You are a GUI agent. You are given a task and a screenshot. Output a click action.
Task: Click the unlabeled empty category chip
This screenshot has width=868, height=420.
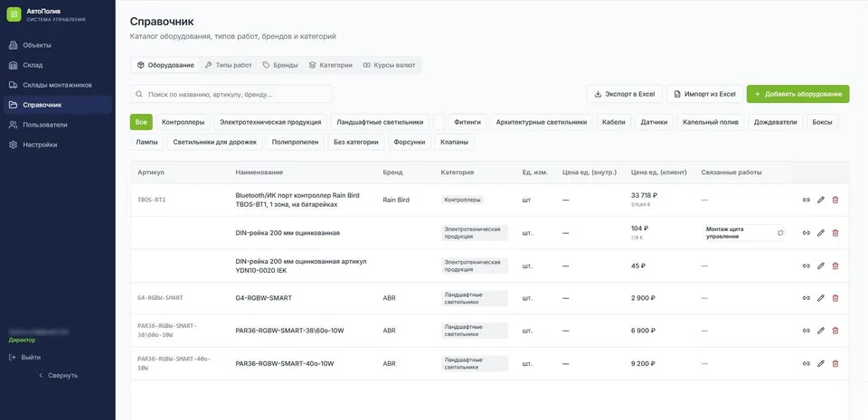tap(439, 122)
